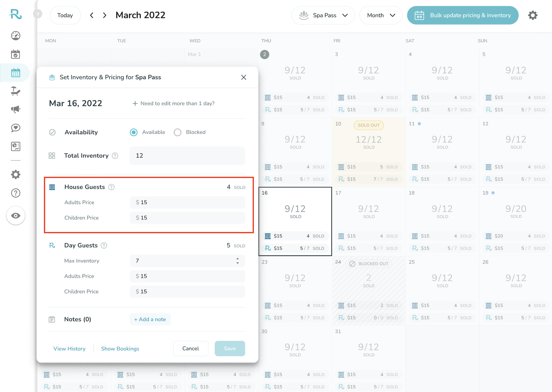Click Day Guests Adults Price field
The image size is (552, 392).
(x=187, y=276)
